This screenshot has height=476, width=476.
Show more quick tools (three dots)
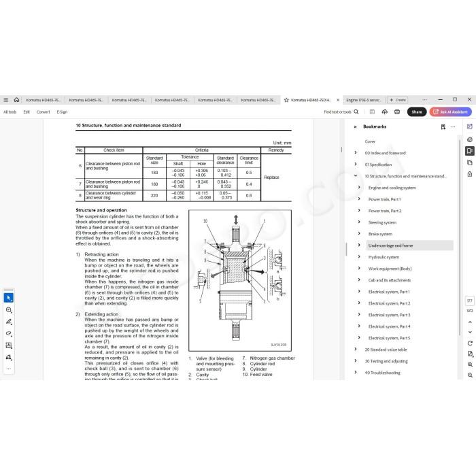(8, 369)
